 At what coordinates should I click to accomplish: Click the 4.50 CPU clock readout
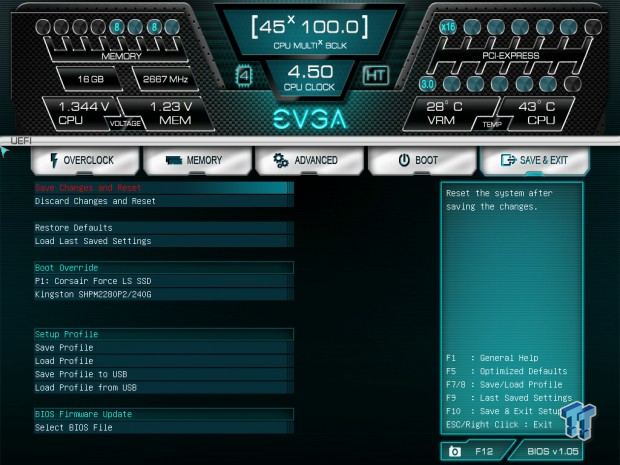(x=310, y=72)
